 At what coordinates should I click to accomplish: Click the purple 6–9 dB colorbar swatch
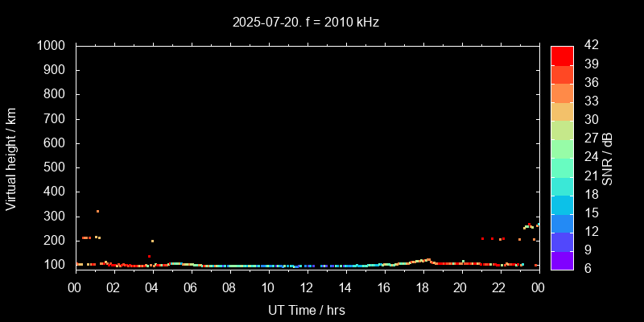tap(561, 259)
